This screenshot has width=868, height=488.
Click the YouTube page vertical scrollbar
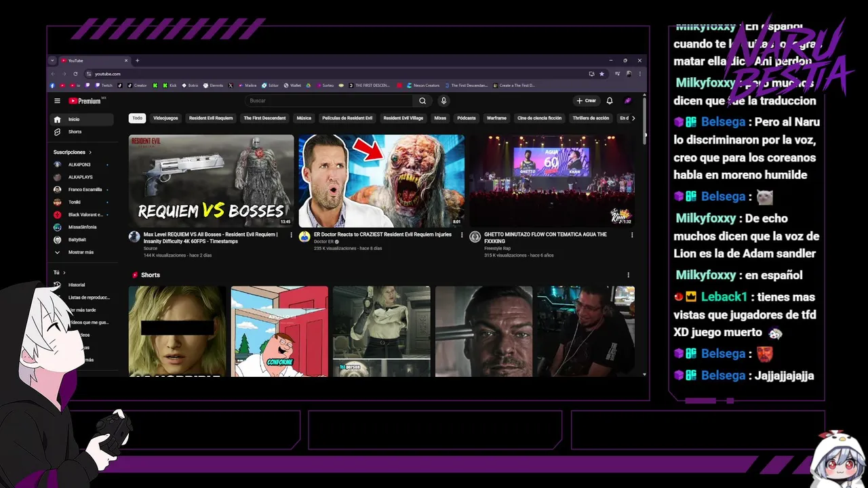644,121
